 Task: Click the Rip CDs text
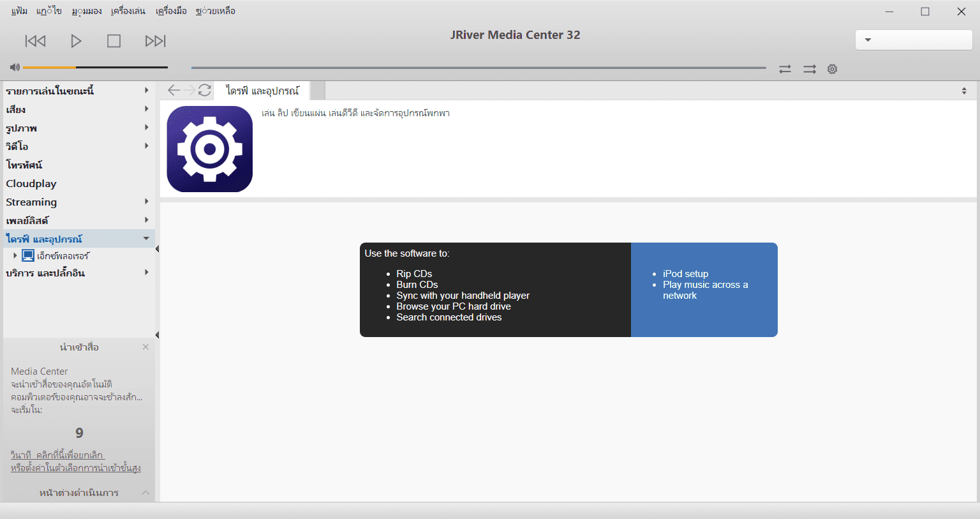414,274
